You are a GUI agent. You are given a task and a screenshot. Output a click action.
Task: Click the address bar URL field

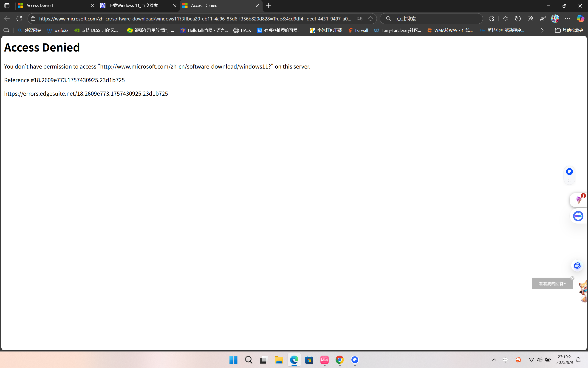(x=195, y=18)
